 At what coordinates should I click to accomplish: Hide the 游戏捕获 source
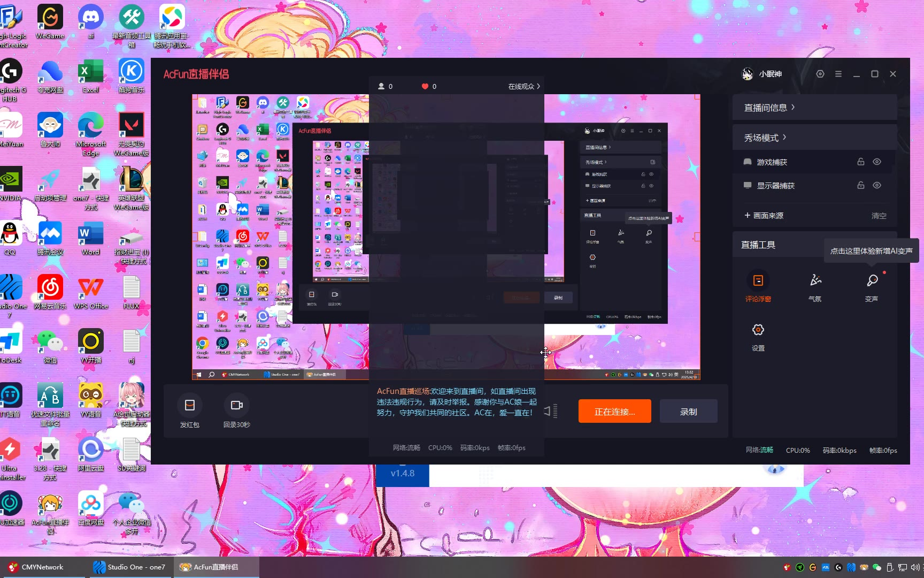[877, 162]
